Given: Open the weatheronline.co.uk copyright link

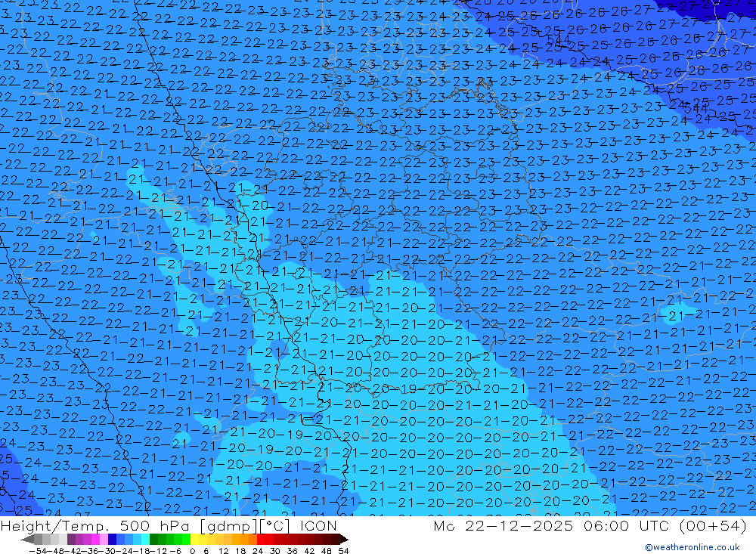Looking at the screenshot, I should tap(692, 547).
